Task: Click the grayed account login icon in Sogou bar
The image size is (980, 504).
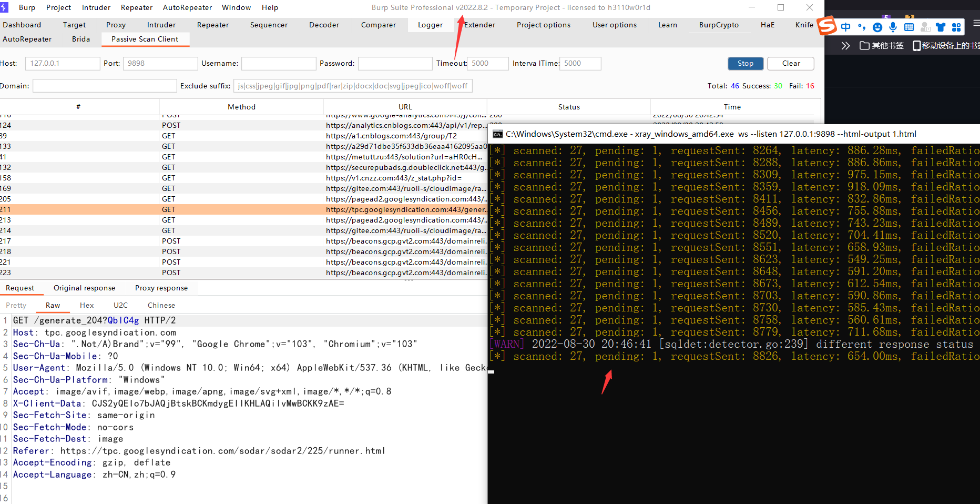Action: click(x=925, y=27)
